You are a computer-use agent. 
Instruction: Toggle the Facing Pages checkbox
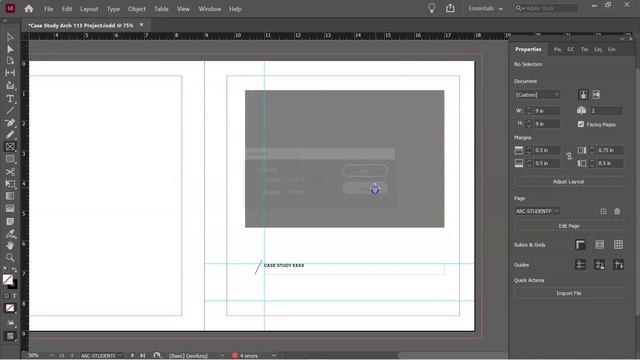click(581, 124)
